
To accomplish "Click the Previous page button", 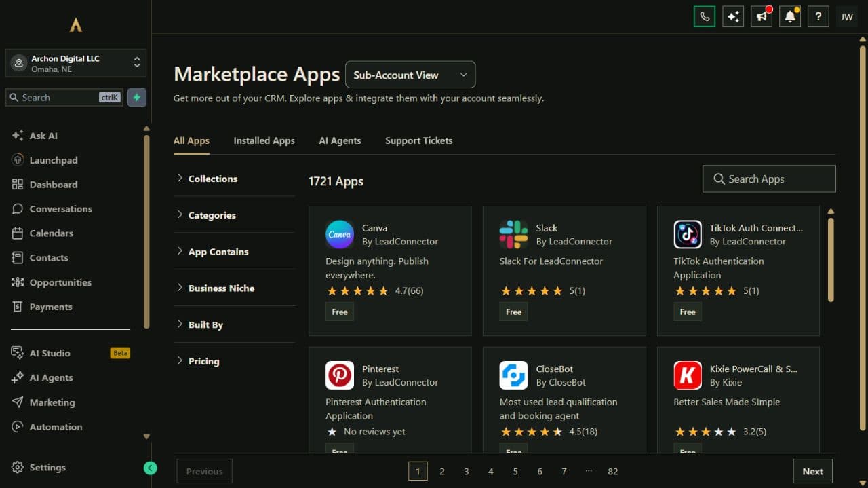I will pyautogui.click(x=204, y=471).
